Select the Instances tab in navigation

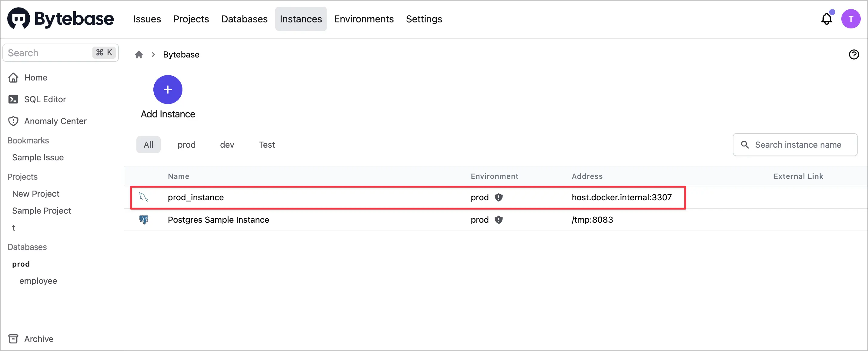tap(301, 19)
